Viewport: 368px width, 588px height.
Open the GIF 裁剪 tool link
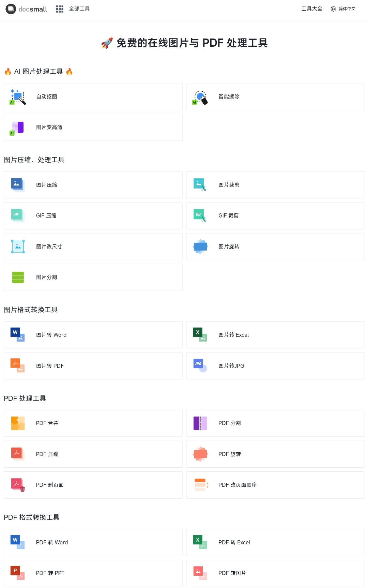tap(276, 216)
